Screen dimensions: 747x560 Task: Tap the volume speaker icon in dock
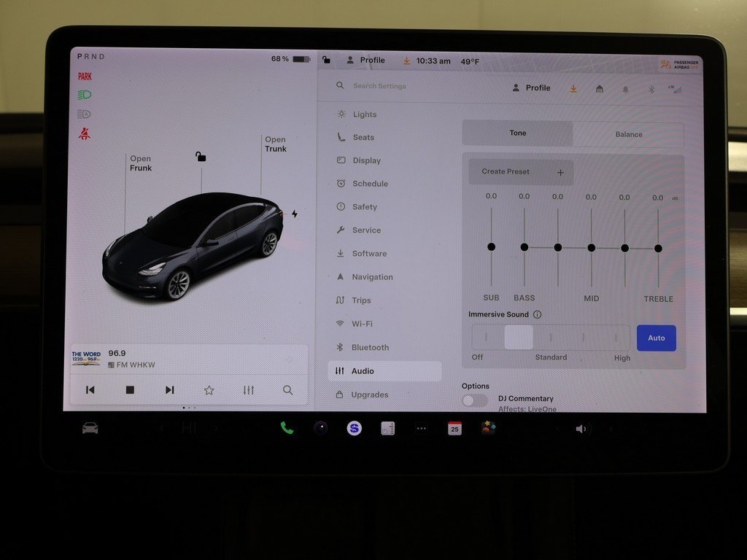point(581,429)
